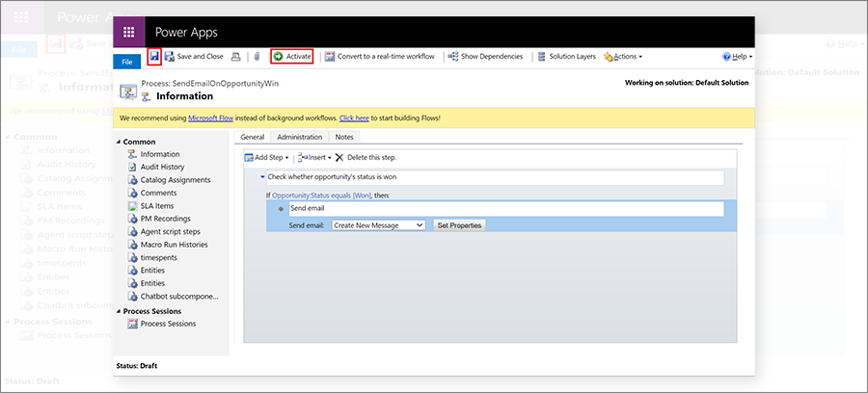Open the Help dropdown
The width and height of the screenshot is (868, 393).
click(x=738, y=57)
